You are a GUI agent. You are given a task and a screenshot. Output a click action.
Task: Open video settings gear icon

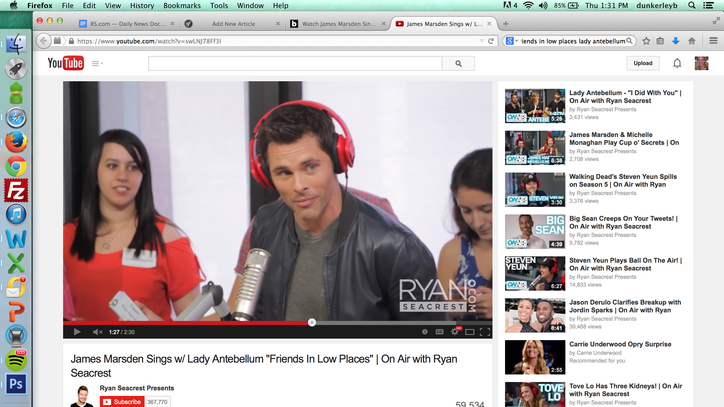tap(455, 332)
